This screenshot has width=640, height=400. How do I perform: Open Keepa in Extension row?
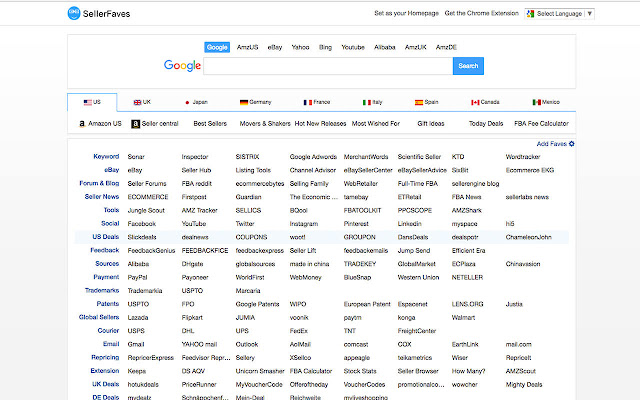click(136, 371)
